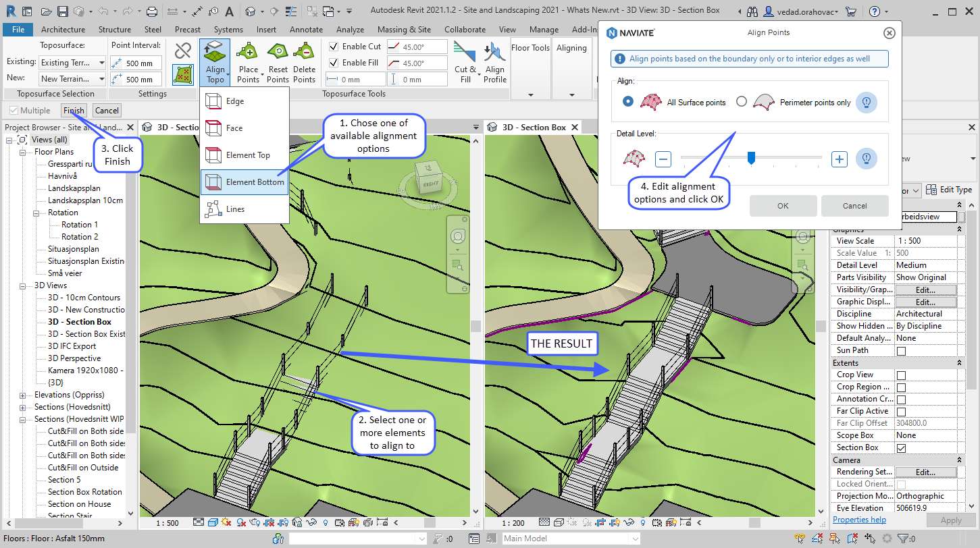Click the minus button to decrease detail level

coord(663,159)
